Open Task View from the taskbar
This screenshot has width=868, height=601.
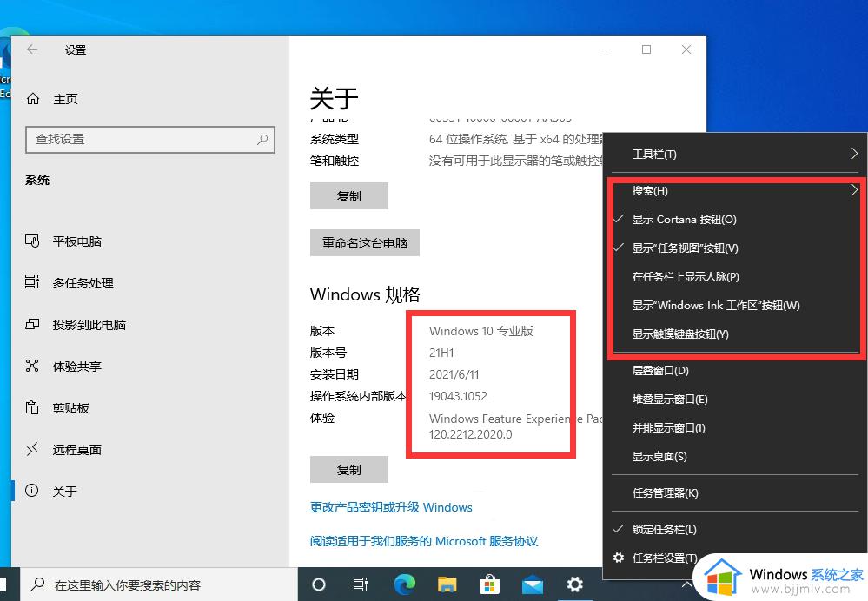click(361, 584)
